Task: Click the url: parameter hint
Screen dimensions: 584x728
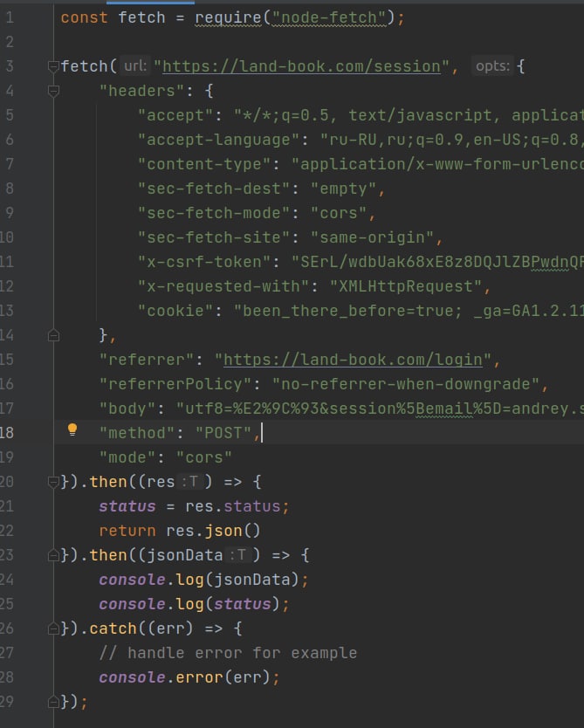Action: click(x=135, y=66)
